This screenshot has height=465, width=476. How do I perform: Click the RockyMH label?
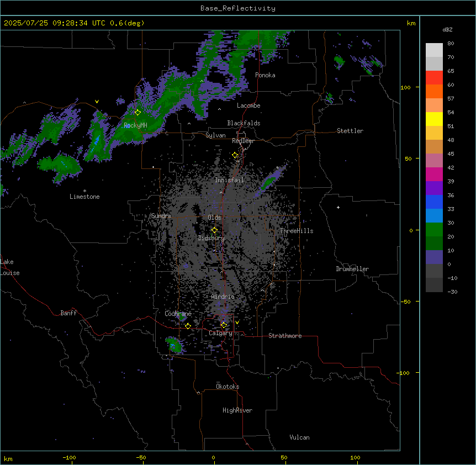[x=135, y=125]
